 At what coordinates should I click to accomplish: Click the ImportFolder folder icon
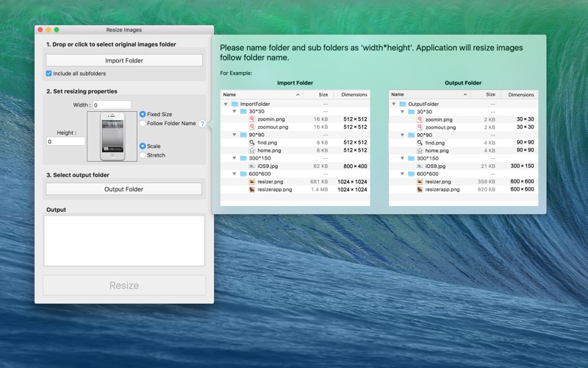tap(234, 104)
